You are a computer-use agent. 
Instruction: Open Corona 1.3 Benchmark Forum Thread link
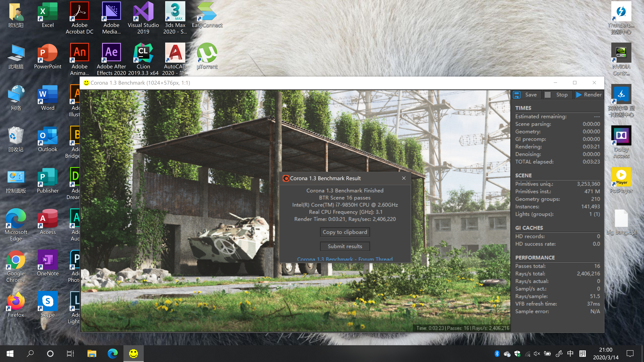345,259
